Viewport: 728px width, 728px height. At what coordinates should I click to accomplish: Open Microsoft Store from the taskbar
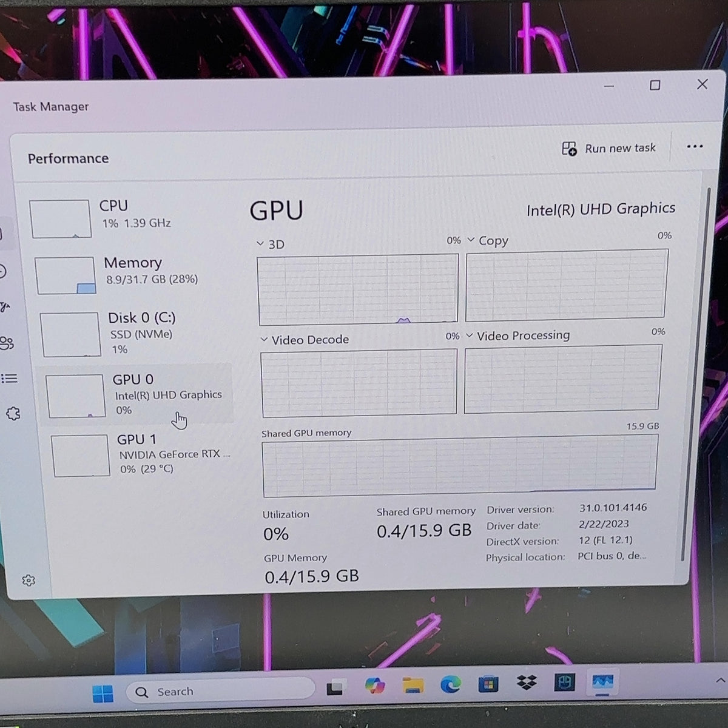(488, 684)
